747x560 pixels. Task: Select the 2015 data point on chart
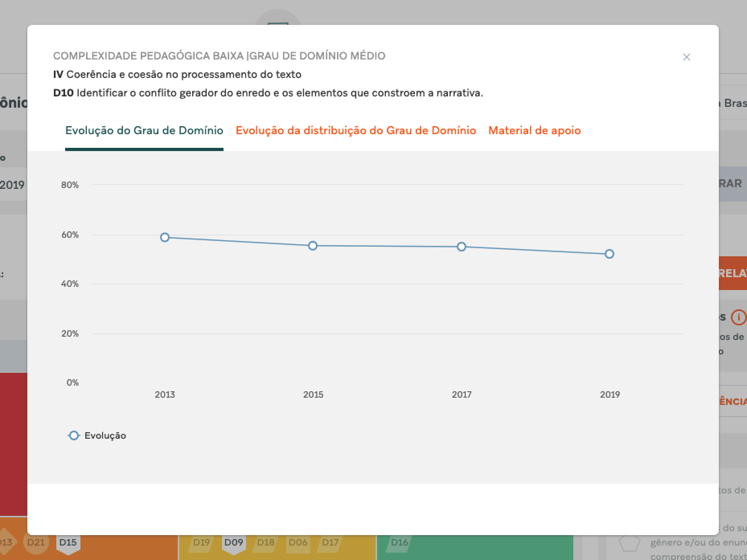(313, 246)
